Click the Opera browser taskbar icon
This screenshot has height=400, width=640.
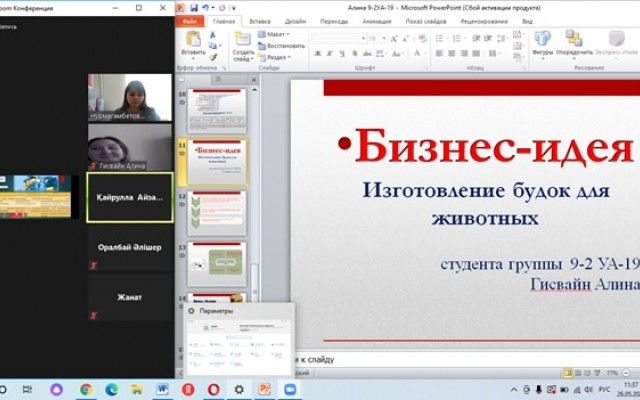[x=214, y=389]
